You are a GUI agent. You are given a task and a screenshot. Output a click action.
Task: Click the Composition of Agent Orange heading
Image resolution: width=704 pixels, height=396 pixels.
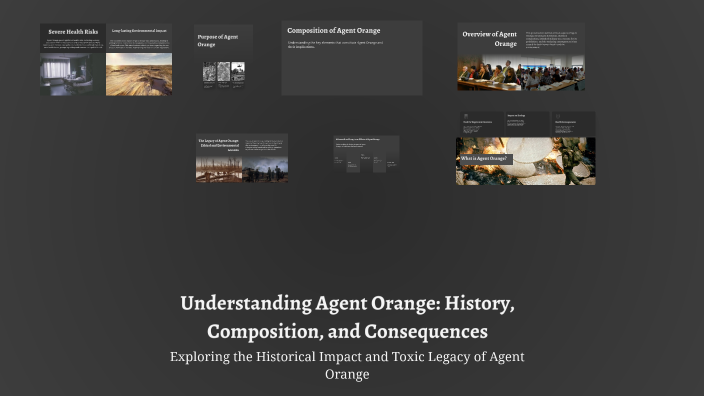coord(334,31)
